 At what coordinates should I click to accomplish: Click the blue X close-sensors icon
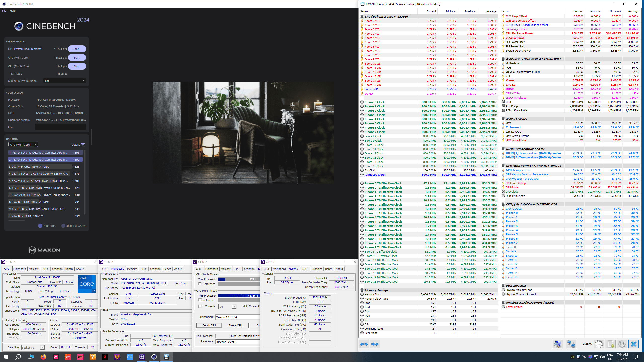point(633,344)
